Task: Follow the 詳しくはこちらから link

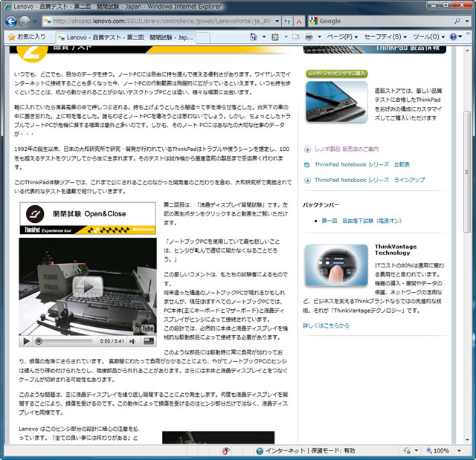Action: click(326, 325)
